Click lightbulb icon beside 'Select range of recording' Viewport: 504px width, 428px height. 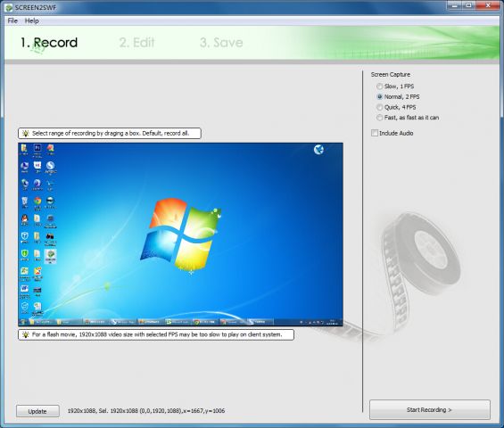click(x=26, y=134)
